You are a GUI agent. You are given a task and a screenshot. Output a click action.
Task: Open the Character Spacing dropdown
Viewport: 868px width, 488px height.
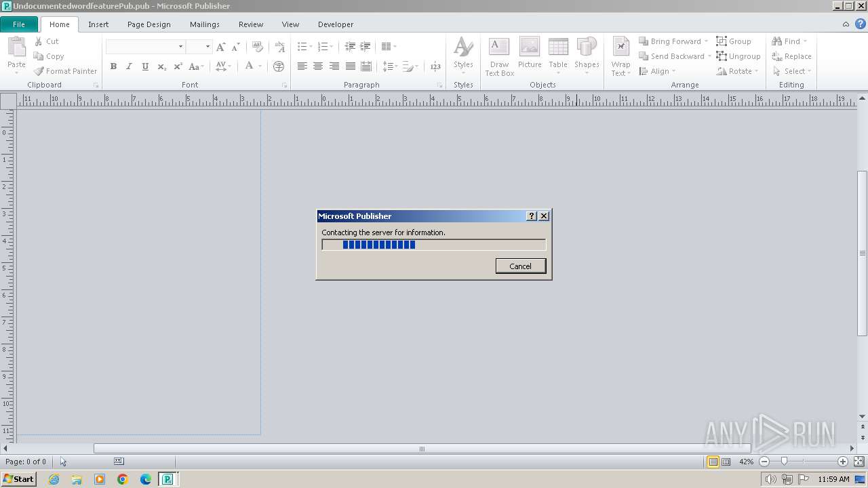tap(223, 66)
